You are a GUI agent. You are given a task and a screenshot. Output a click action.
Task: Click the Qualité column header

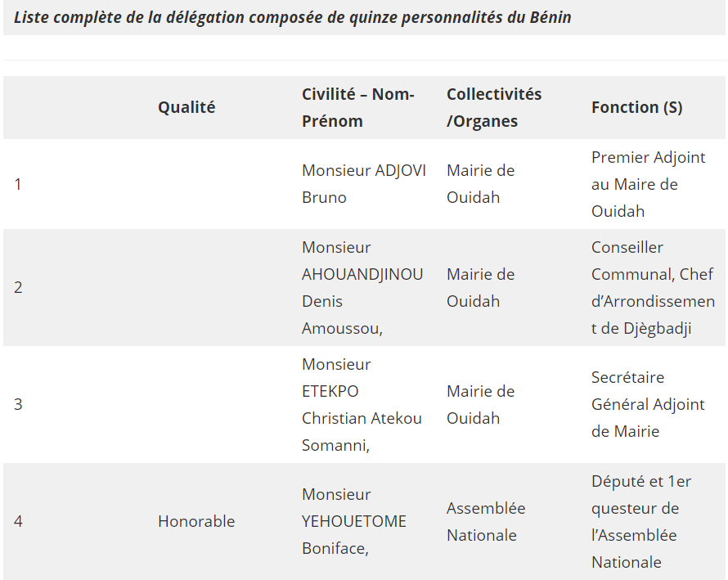(186, 107)
